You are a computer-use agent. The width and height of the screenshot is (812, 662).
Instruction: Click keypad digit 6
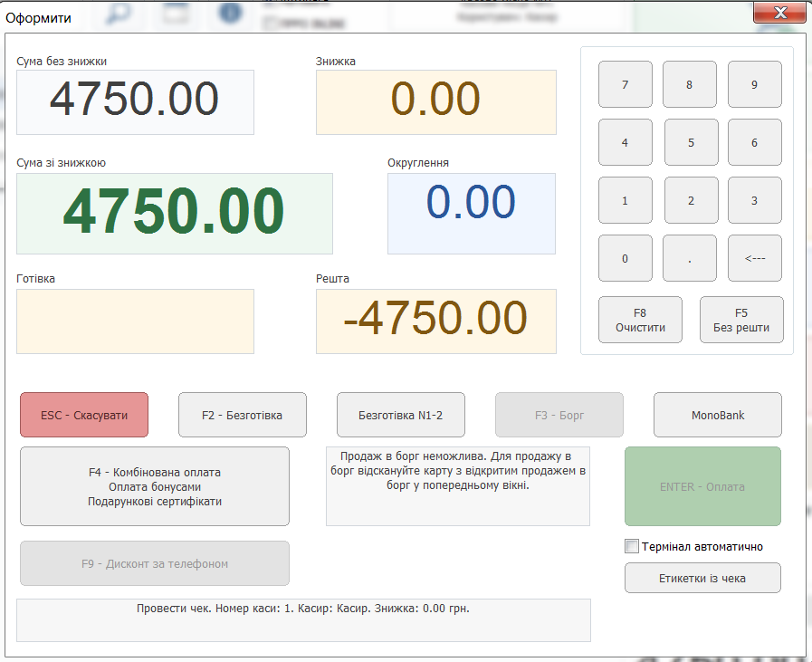(755, 142)
